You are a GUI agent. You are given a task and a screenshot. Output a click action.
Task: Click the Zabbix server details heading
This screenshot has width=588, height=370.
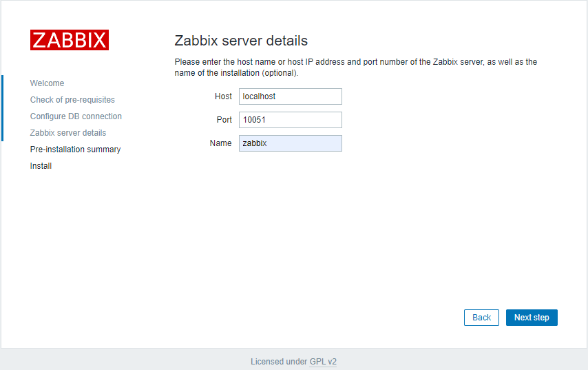click(x=241, y=41)
